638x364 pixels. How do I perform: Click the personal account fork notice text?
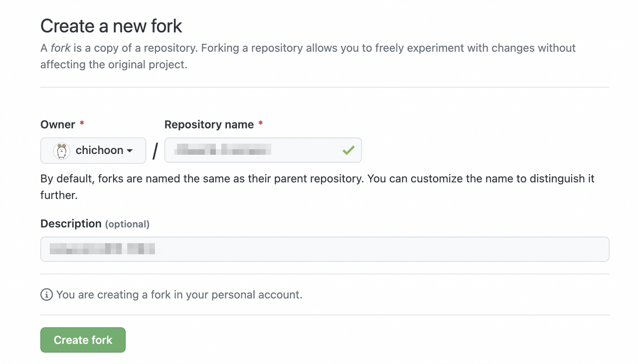[x=179, y=295]
